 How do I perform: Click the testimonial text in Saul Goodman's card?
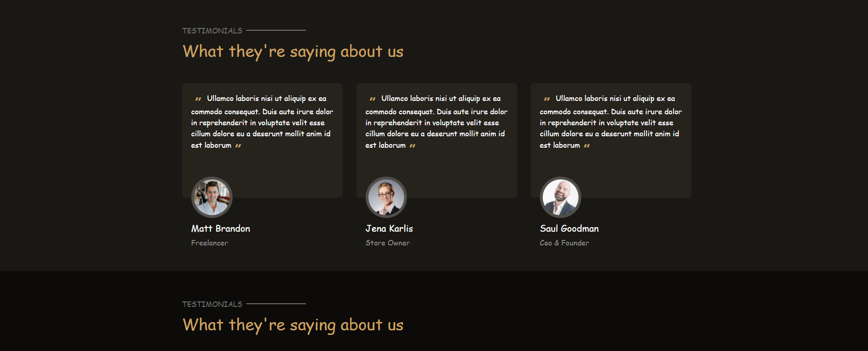tap(611, 122)
